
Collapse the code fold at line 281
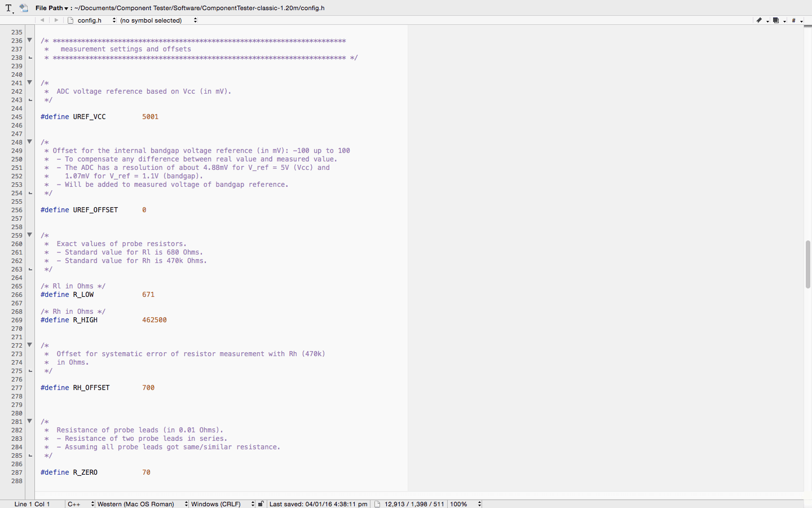point(29,421)
